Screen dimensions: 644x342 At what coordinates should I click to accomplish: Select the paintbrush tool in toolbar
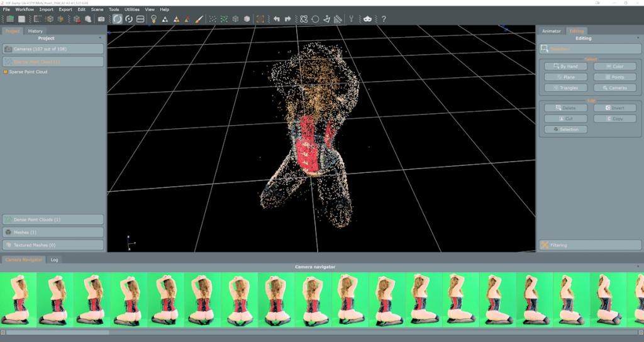tap(199, 19)
